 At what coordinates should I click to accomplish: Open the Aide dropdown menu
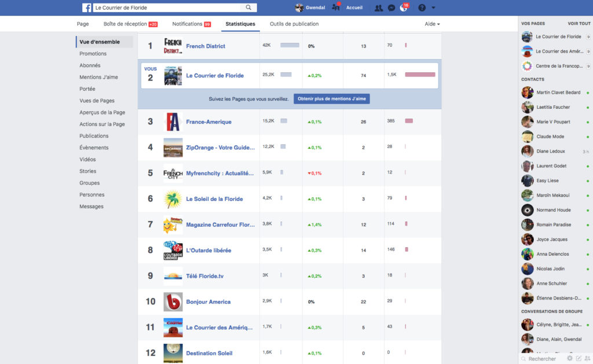click(x=432, y=24)
